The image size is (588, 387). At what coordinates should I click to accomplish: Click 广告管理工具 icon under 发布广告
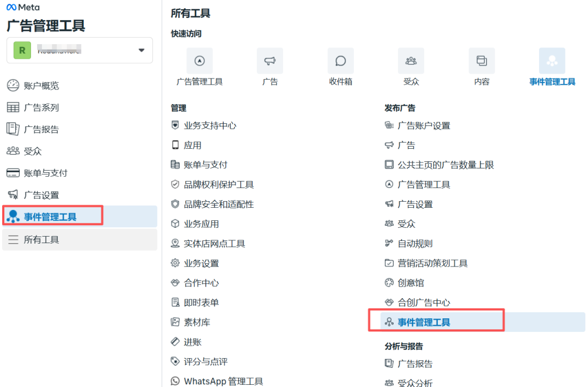tap(389, 184)
